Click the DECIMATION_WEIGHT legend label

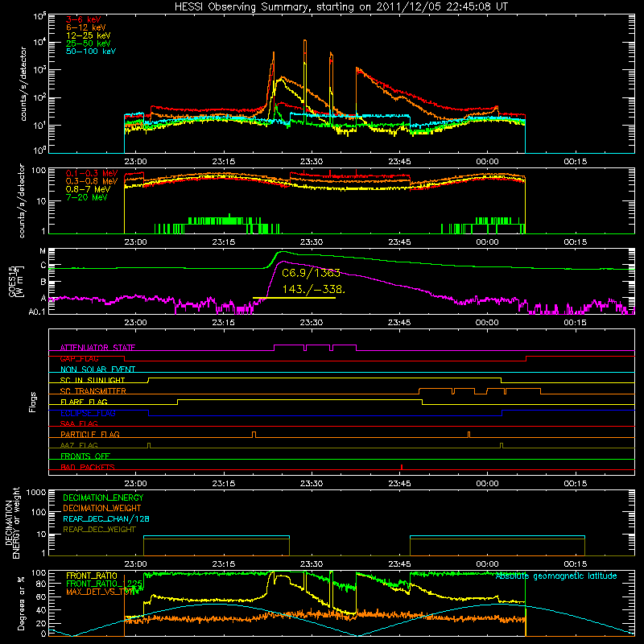pyautogui.click(x=102, y=509)
